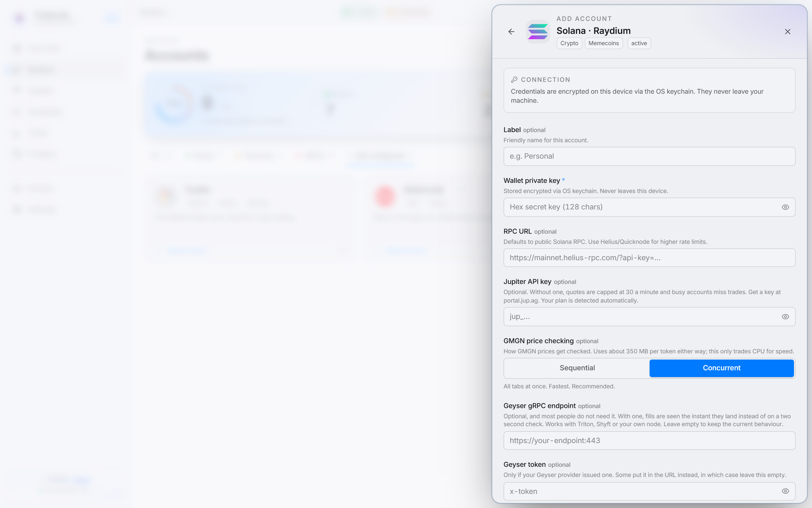The height and width of the screenshot is (508, 812).
Task: Focus the Geyser gRPC endpoint field
Action: coord(649,441)
